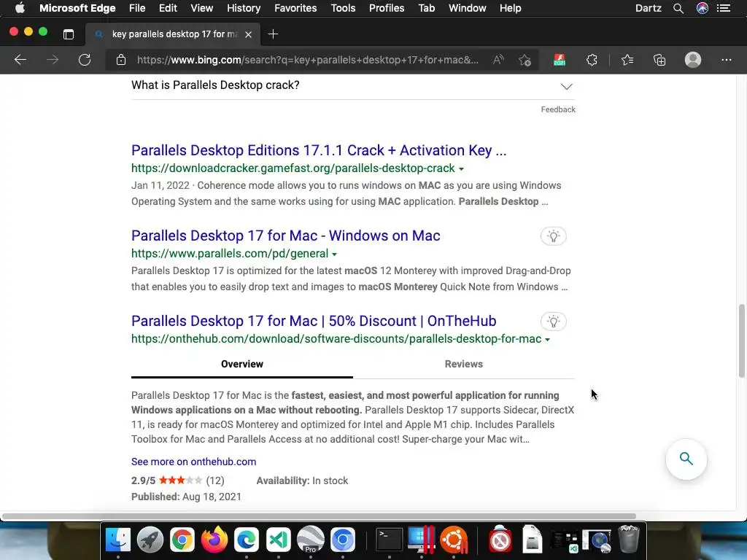Open Parallels Desktop 17 Windows on Mac result
The width and height of the screenshot is (747, 560).
coord(286,236)
